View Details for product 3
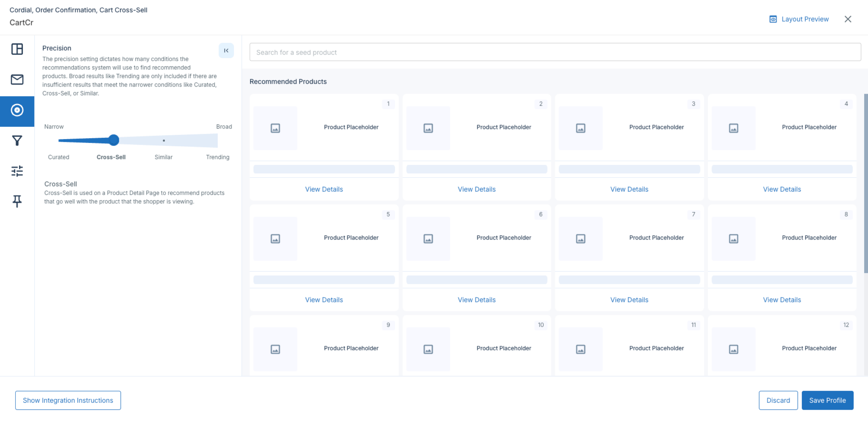This screenshot has height=424, width=868. pos(629,190)
